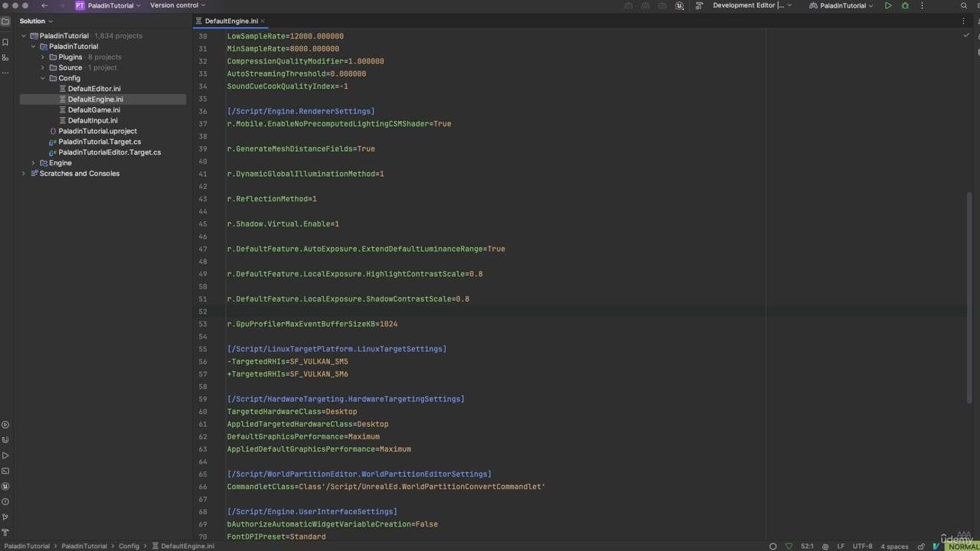The width and height of the screenshot is (980, 551).
Task: Open DefaultGame.ini in the tree
Action: pos(93,110)
